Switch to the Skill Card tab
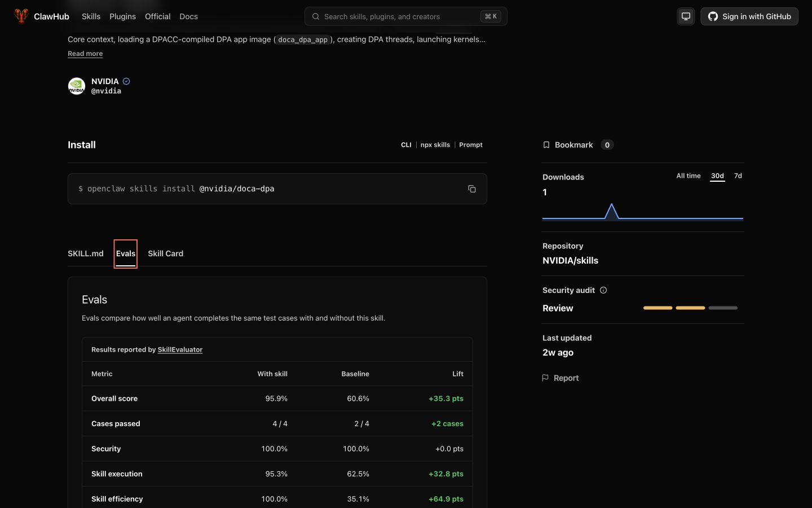812x508 pixels. coord(165,253)
